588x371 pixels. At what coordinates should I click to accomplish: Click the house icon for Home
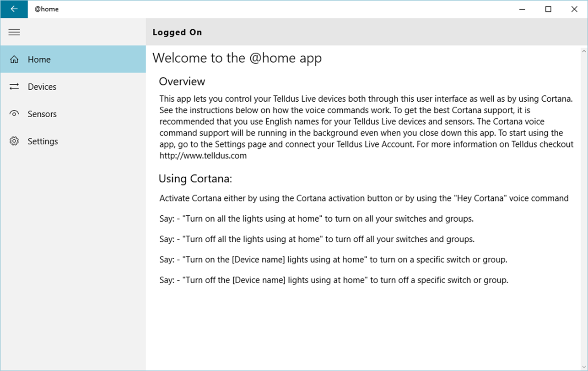click(x=14, y=60)
